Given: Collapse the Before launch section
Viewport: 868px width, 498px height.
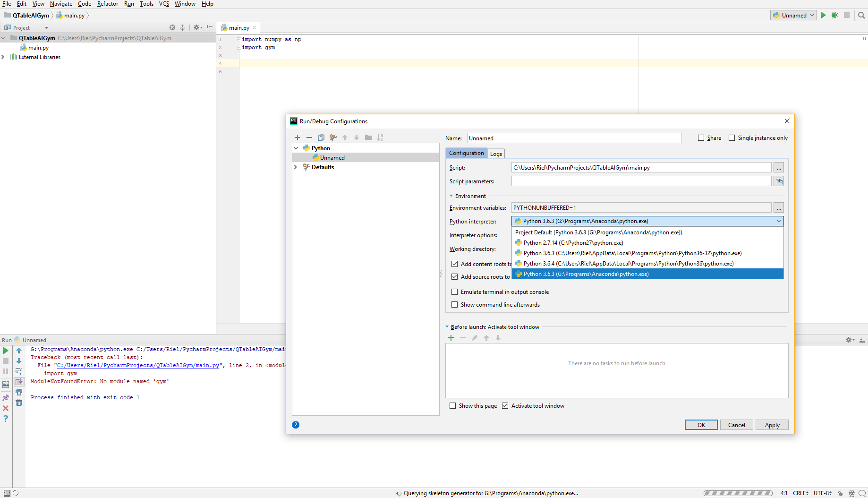Looking at the screenshot, I should pos(447,327).
